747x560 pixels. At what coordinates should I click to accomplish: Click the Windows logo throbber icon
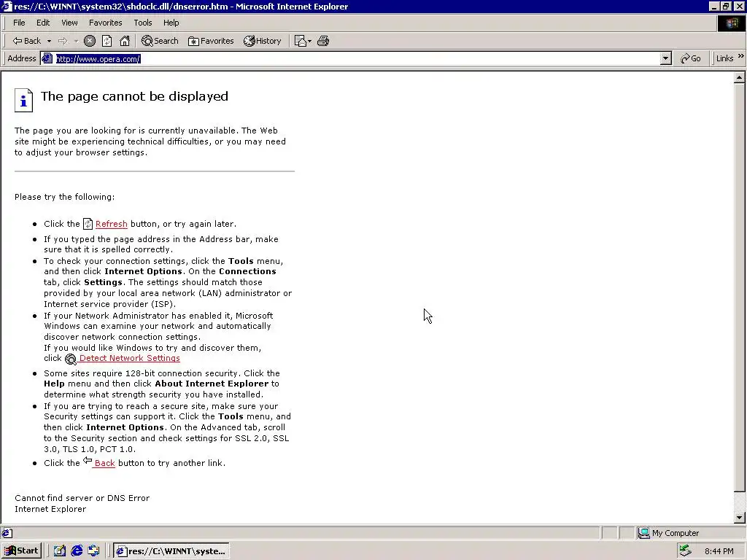coord(731,23)
